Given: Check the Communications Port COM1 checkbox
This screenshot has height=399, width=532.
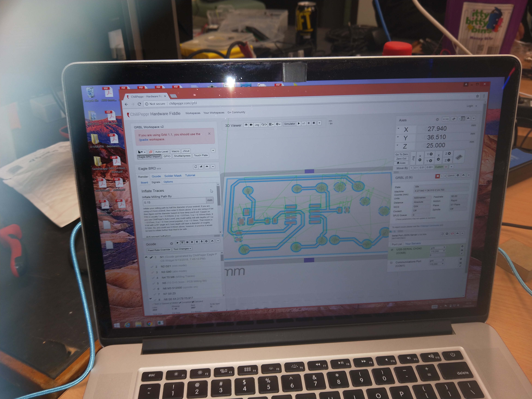Looking at the screenshot, I should click(x=391, y=263).
